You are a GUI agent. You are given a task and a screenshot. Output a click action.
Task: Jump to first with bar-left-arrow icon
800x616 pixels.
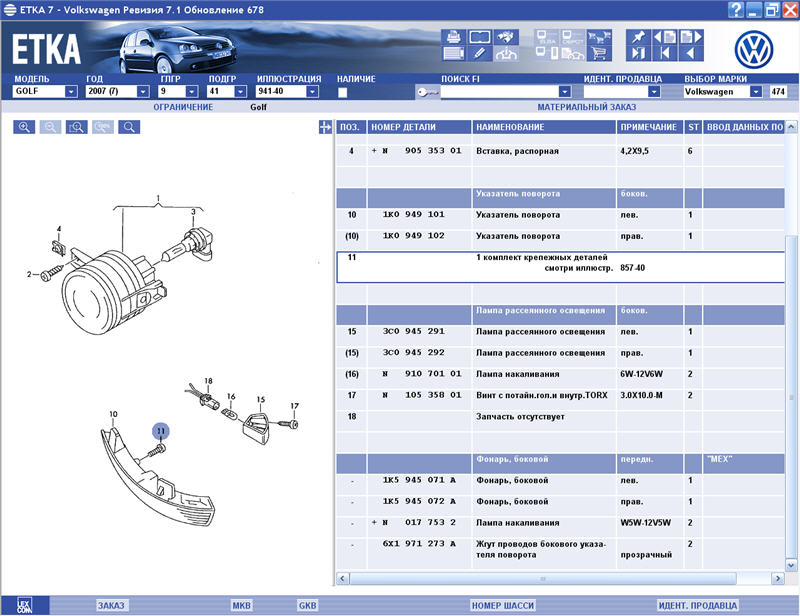pos(664,53)
